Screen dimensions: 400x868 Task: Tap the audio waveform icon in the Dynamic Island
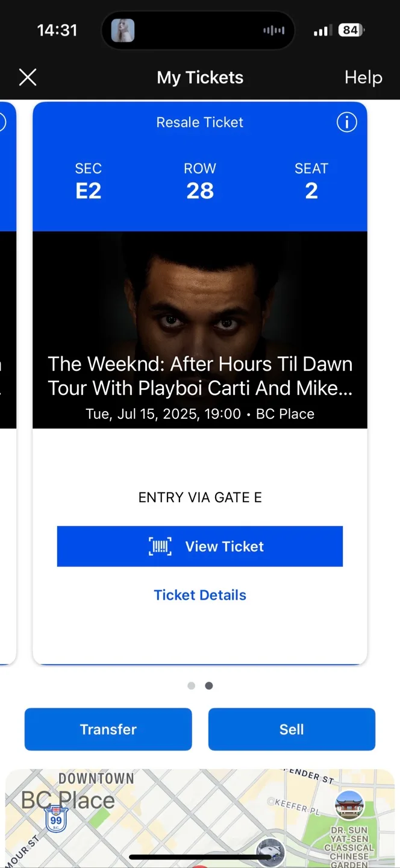pos(274,30)
